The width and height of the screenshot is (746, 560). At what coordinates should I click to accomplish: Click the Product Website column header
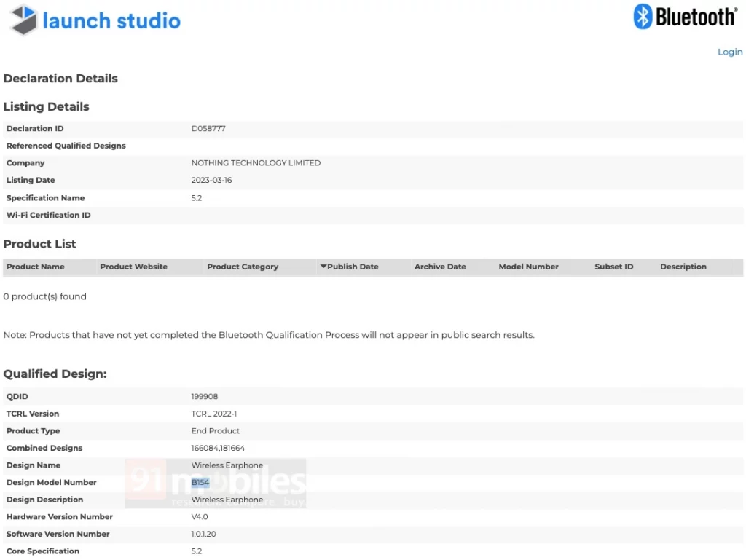pos(133,267)
